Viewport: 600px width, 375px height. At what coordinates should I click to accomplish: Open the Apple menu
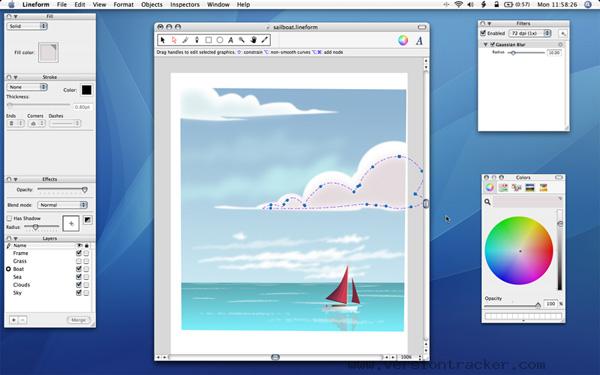pyautogui.click(x=11, y=5)
